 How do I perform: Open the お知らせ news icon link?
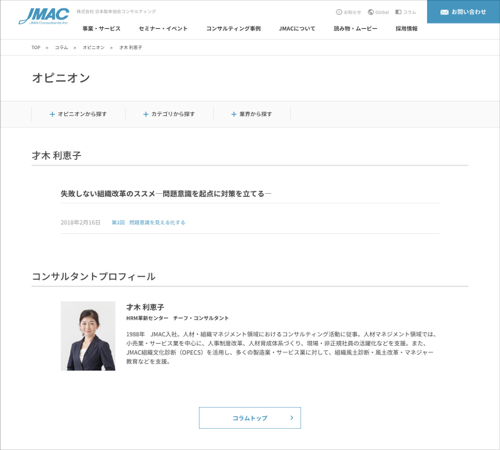[348, 12]
